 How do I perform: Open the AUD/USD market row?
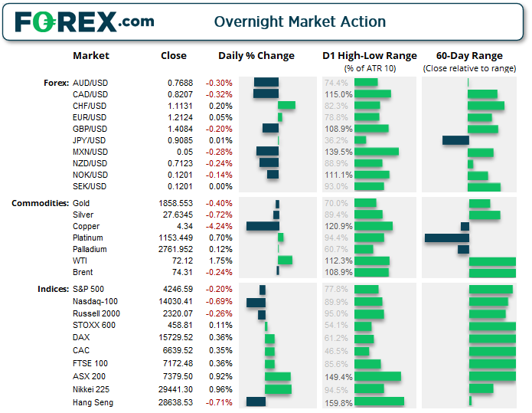(90, 83)
